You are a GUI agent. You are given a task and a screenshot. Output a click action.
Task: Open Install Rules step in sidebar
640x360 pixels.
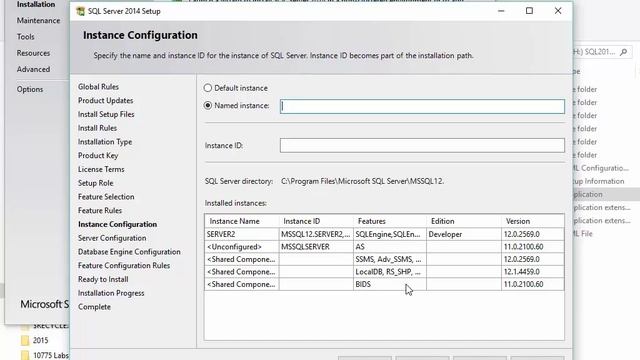point(97,128)
